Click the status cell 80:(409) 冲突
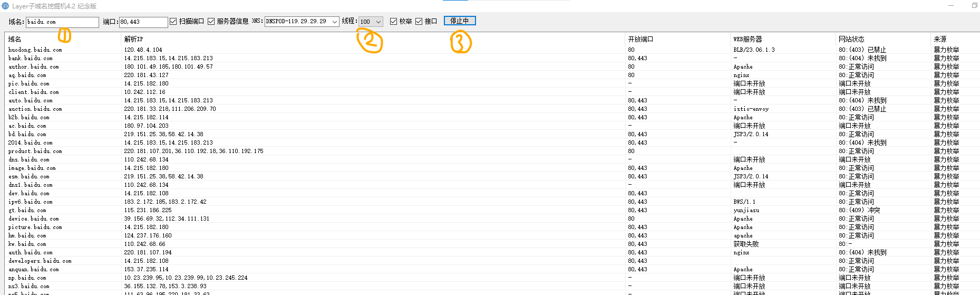This screenshot has height=295, width=980. click(859, 210)
